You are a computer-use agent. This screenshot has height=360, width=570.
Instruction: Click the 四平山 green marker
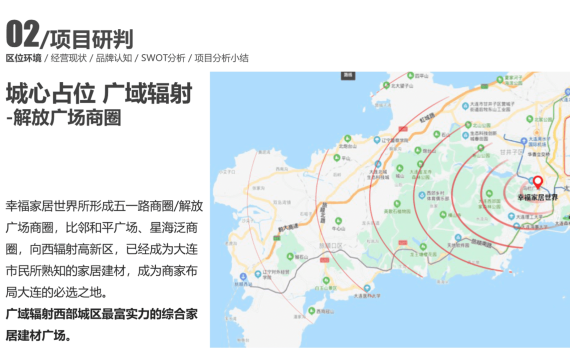point(410,76)
